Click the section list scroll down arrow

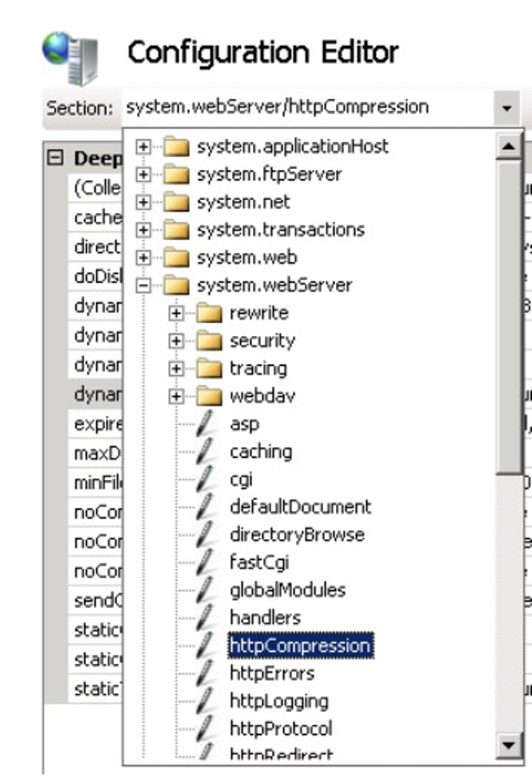click(509, 745)
